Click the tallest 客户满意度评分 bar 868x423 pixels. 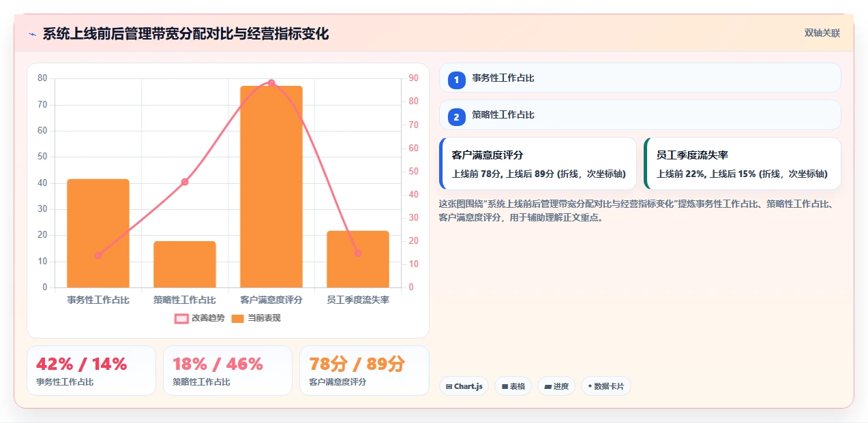(x=271, y=187)
